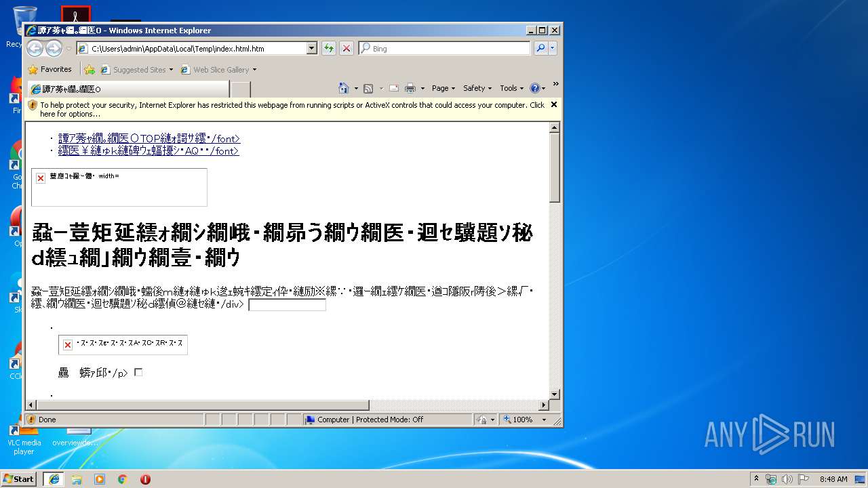Select the current page tab
Viewport: 868px width, 488px height.
(x=127, y=89)
